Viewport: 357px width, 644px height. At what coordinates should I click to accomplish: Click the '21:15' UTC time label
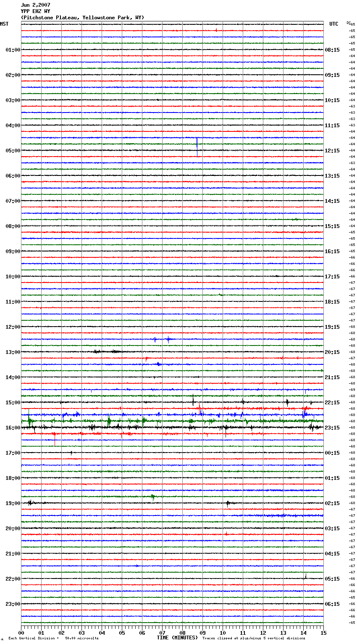click(332, 377)
